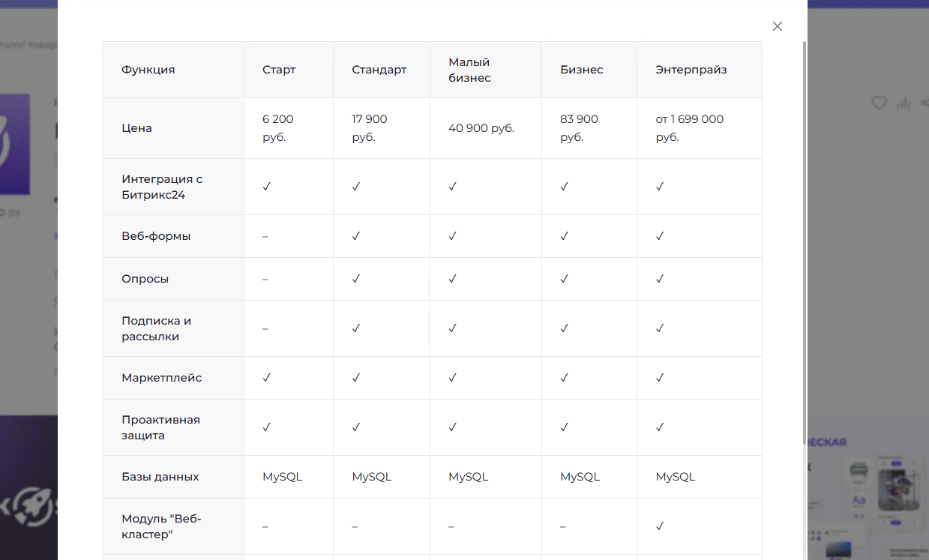929x560 pixels.
Task: Click the share icon at right edge
Action: click(x=925, y=103)
